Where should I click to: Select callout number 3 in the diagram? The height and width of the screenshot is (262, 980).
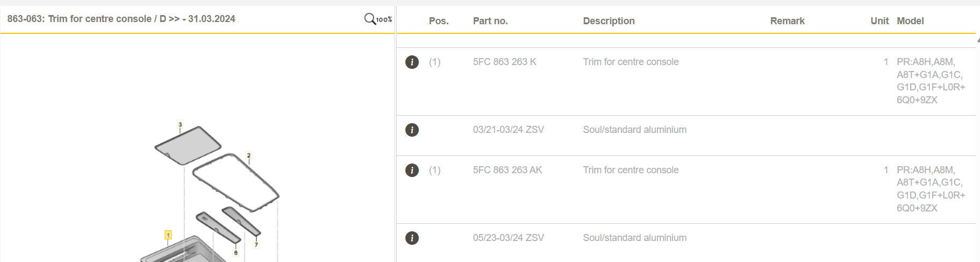tap(180, 125)
